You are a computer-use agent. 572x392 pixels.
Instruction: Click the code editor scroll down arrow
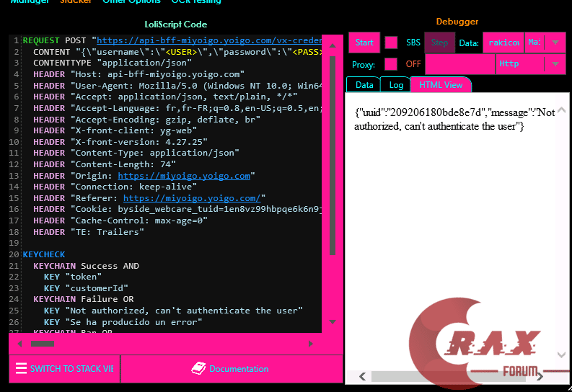coord(333,321)
